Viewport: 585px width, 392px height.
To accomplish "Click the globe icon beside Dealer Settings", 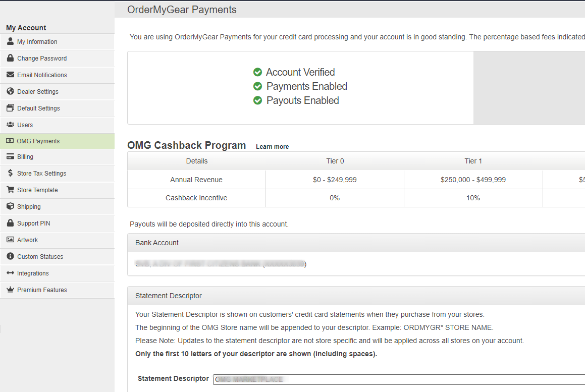I will [x=11, y=91].
